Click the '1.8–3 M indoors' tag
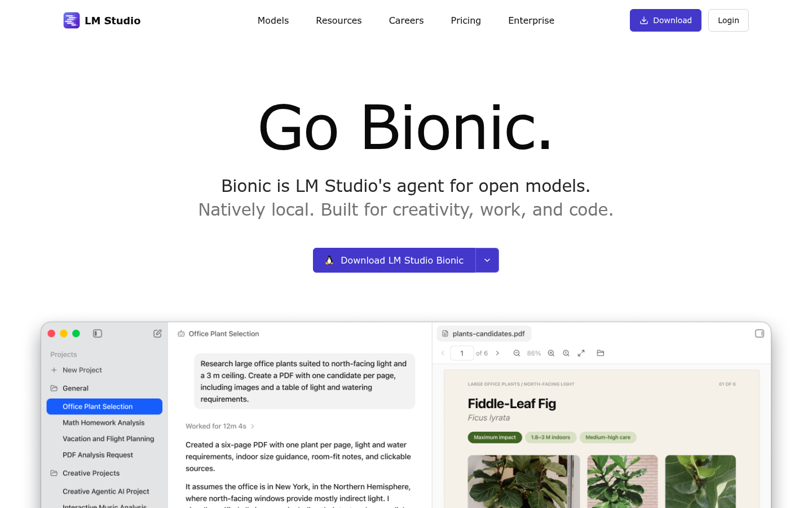The height and width of the screenshot is (508, 812). coord(550,437)
